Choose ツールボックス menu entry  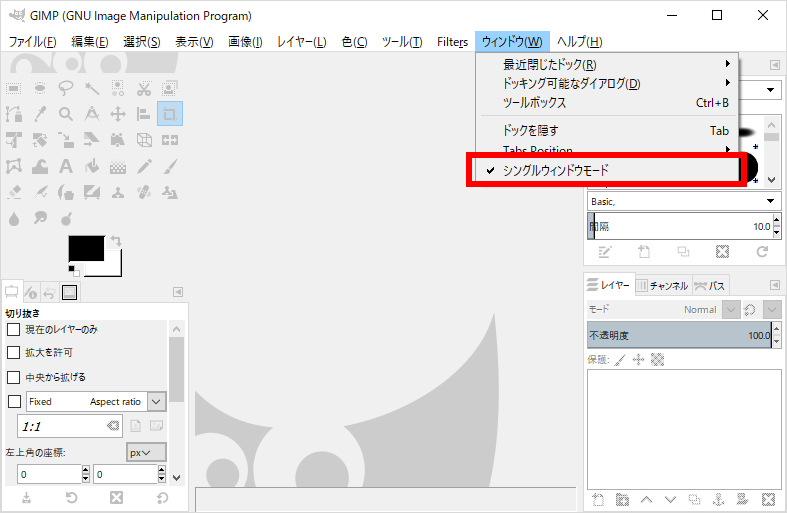pyautogui.click(x=607, y=102)
